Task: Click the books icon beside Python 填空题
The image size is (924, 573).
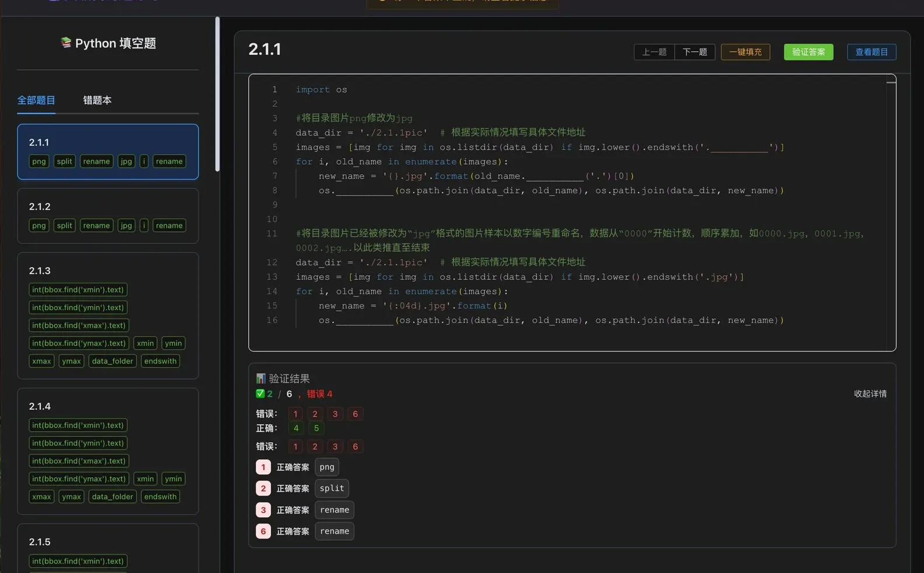Action: click(66, 43)
